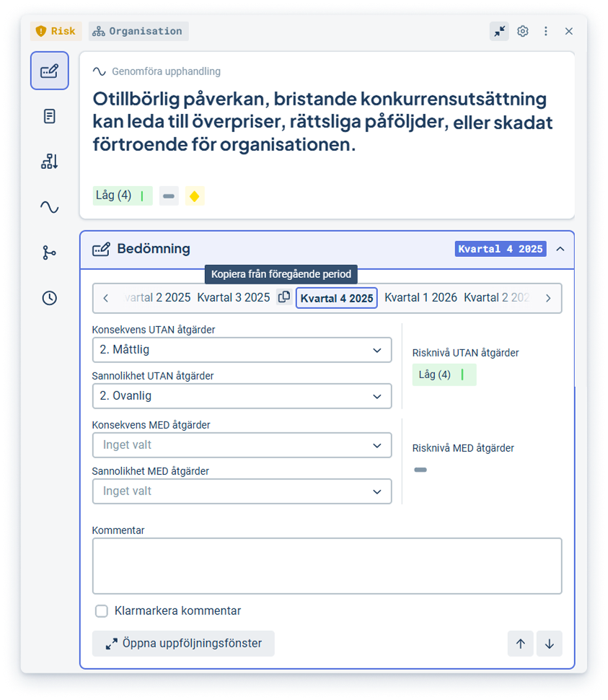This screenshot has height=700, width=608.
Task: Open the process wave icon in sidebar
Action: click(x=49, y=207)
